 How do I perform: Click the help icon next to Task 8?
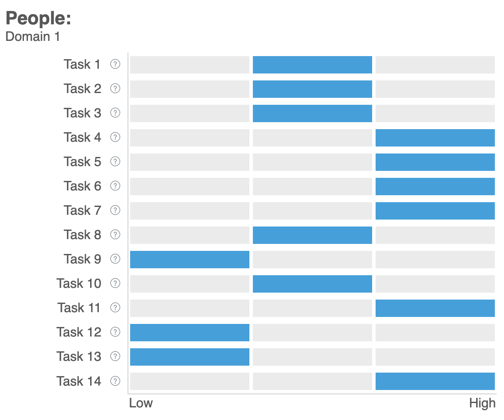[x=115, y=235]
